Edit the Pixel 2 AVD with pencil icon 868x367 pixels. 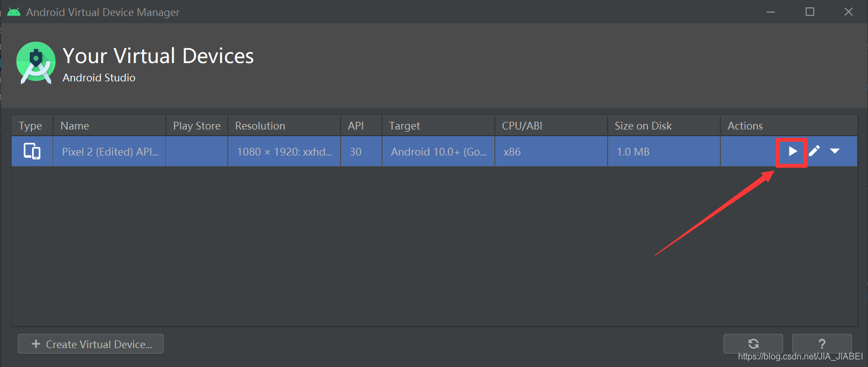814,151
